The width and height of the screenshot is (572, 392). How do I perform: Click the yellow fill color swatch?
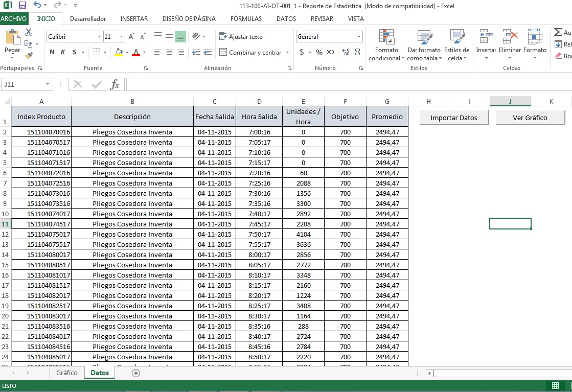coord(119,52)
